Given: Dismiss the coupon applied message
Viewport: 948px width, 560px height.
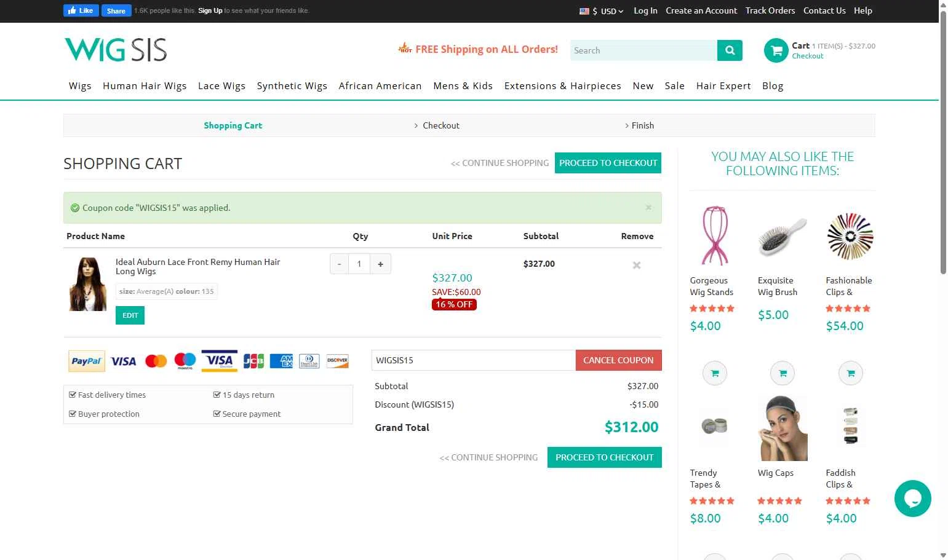Looking at the screenshot, I should pyautogui.click(x=648, y=208).
